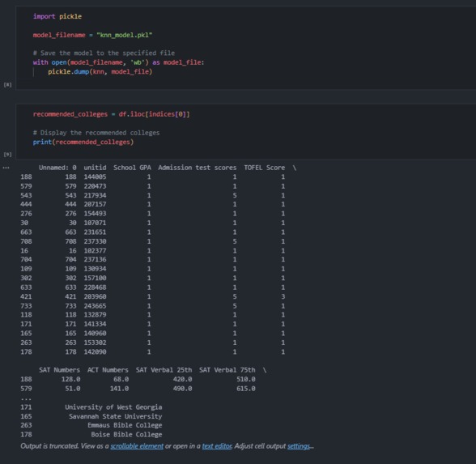This screenshot has height=464, width=476.
Task: Click SAT Verbal 25th value 420.0
Action: [x=182, y=379]
